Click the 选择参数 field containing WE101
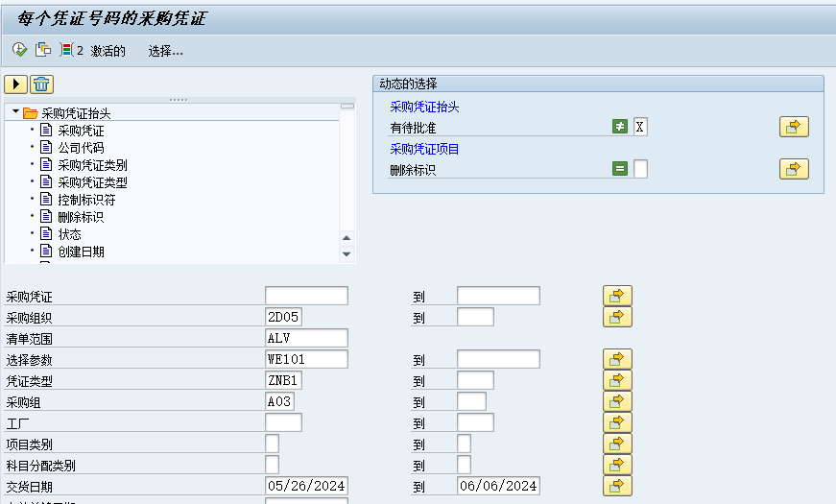Screen dimensions: 836x504 tap(306, 359)
